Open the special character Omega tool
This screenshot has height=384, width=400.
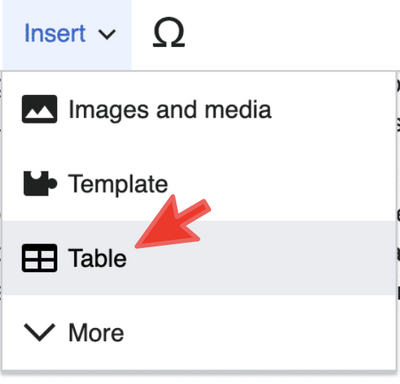pos(169,33)
